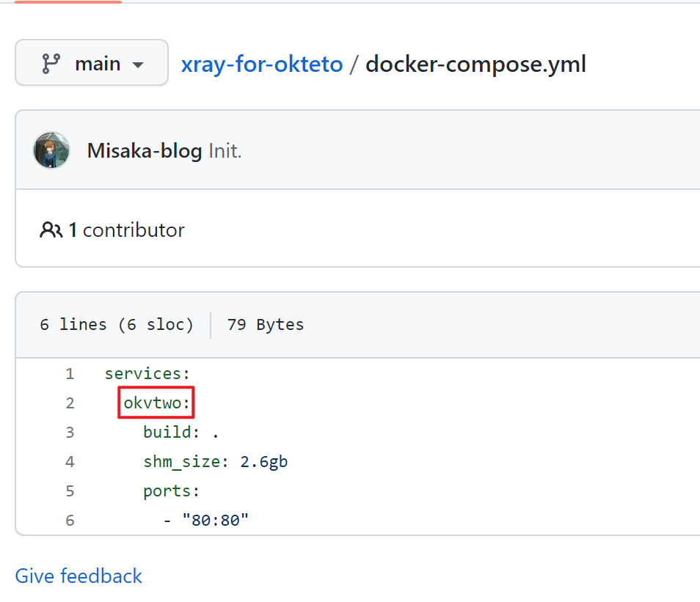Viewport: 700px width, 602px height.
Task: Select line number 2 in the code
Action: click(70, 403)
